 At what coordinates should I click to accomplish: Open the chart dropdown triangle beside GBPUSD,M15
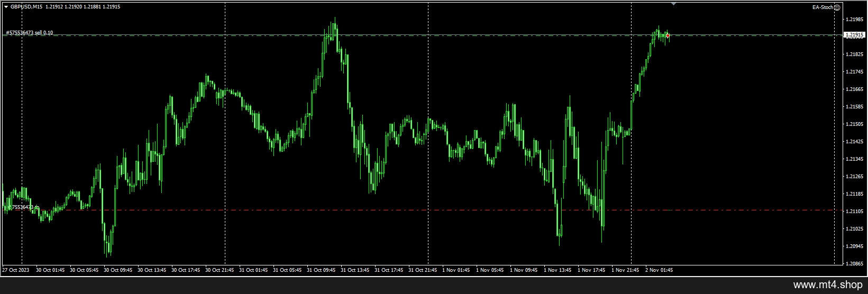pyautogui.click(x=6, y=7)
